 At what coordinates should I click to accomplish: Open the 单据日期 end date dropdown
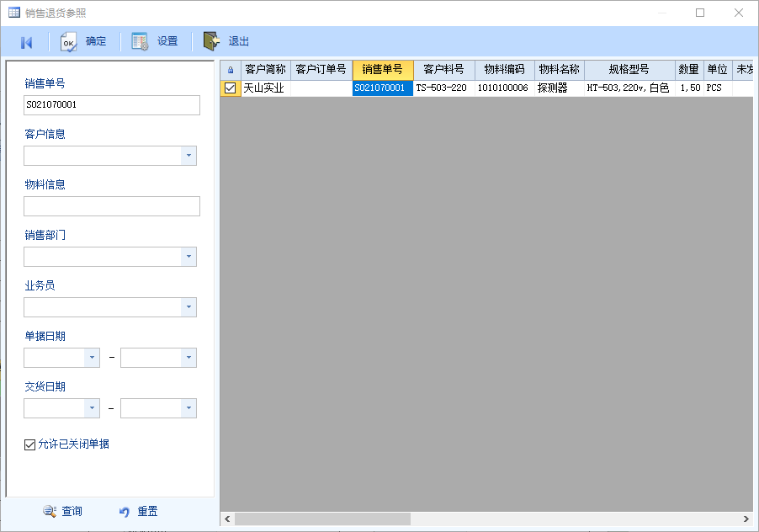[x=188, y=358]
